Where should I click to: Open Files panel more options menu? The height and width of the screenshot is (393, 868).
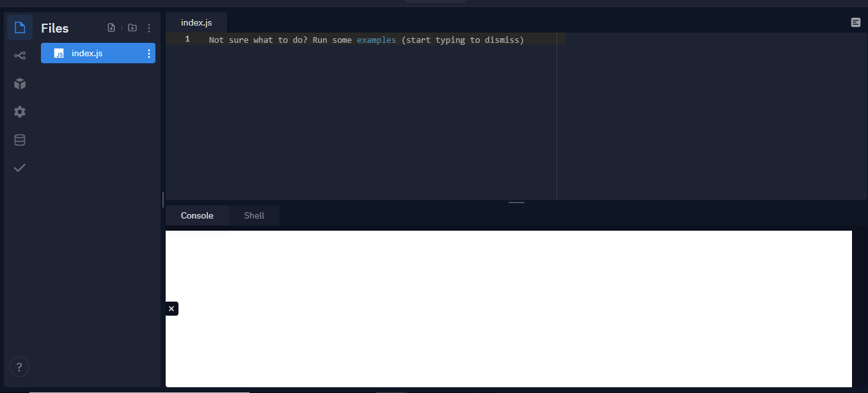click(149, 28)
